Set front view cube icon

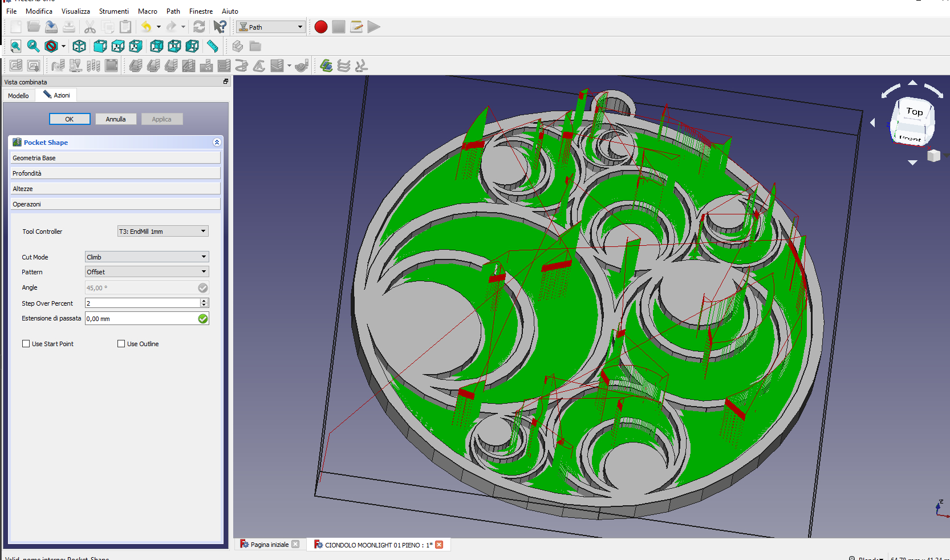(x=100, y=46)
